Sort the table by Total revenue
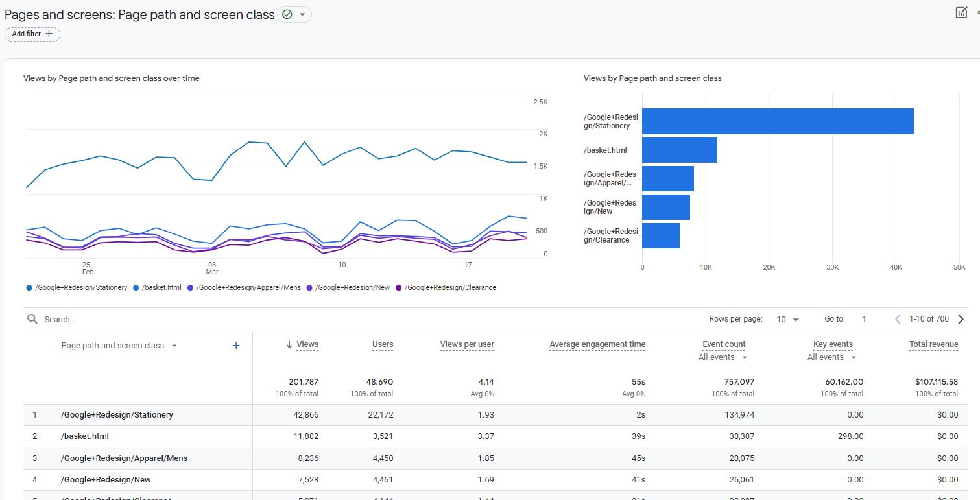Screen dimensions: 980x500 (x=933, y=344)
